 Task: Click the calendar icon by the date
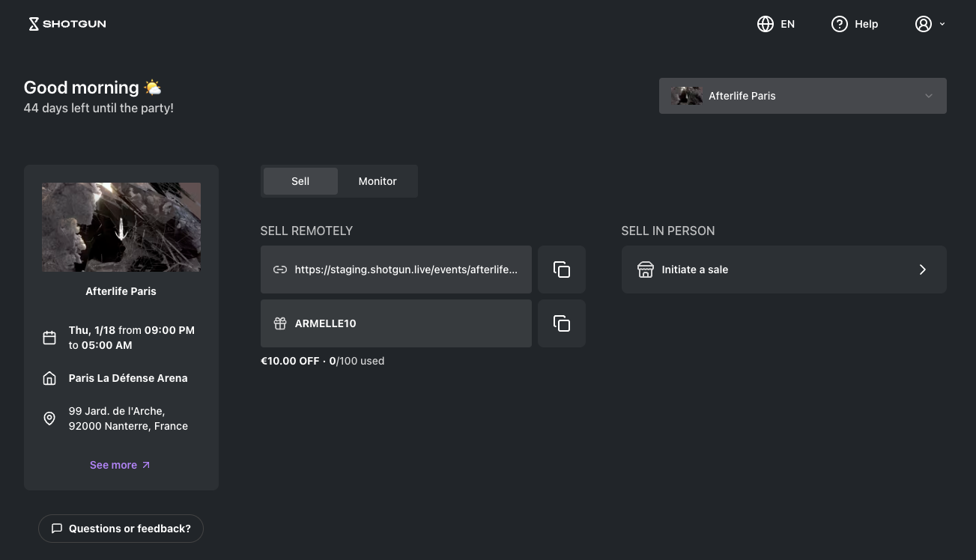click(49, 338)
